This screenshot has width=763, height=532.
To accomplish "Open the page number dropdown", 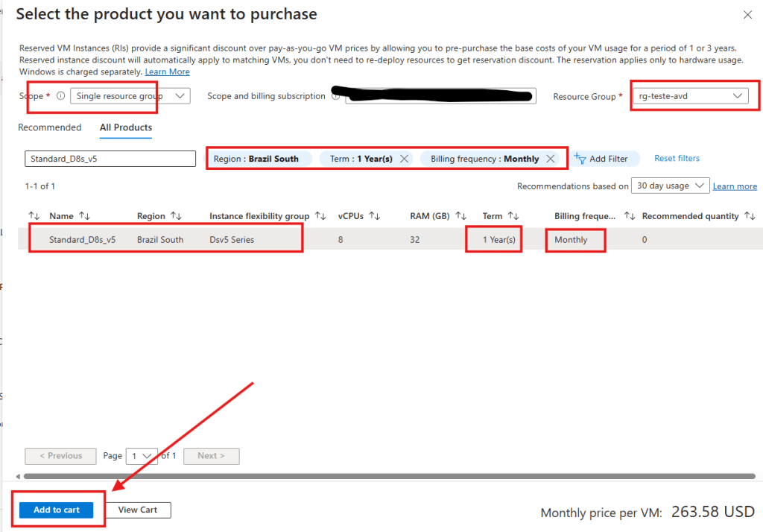I will click(x=142, y=456).
